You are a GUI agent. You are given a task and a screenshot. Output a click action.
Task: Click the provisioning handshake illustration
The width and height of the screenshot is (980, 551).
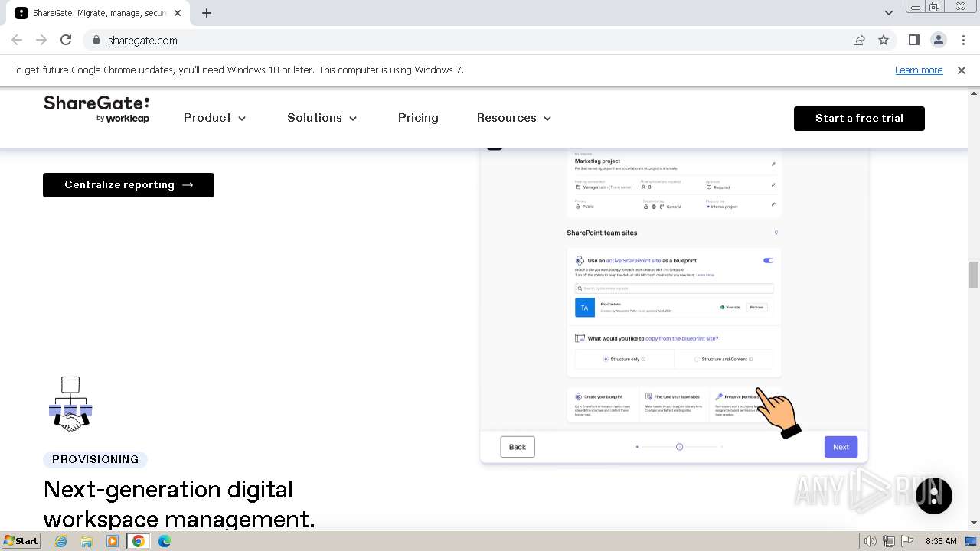coord(70,404)
